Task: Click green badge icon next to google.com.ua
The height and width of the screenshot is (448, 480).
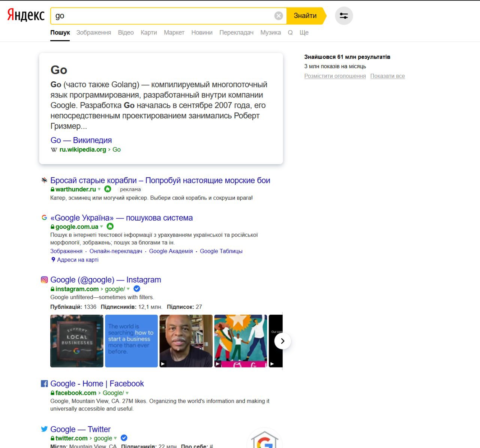Action: 110,226
